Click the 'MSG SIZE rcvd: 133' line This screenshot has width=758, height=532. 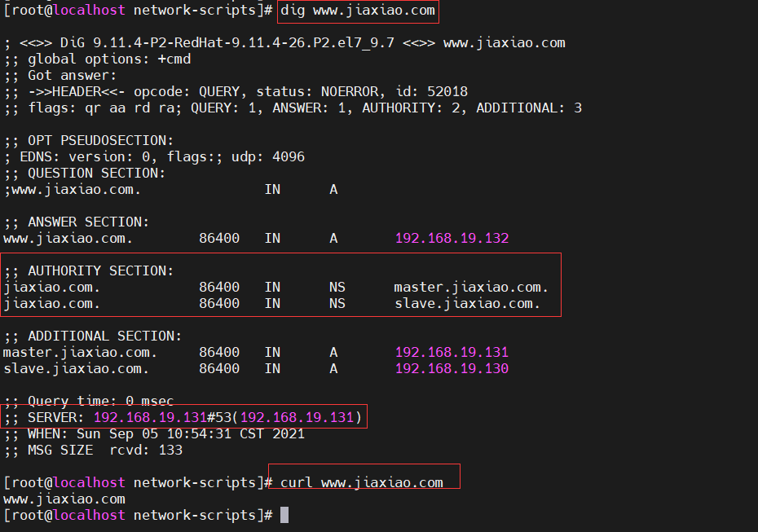(105, 451)
